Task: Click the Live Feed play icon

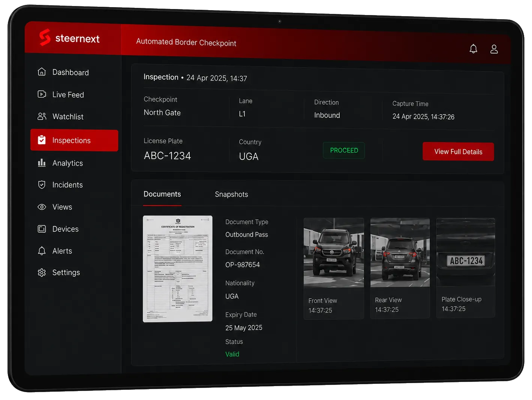Action: tap(42, 94)
